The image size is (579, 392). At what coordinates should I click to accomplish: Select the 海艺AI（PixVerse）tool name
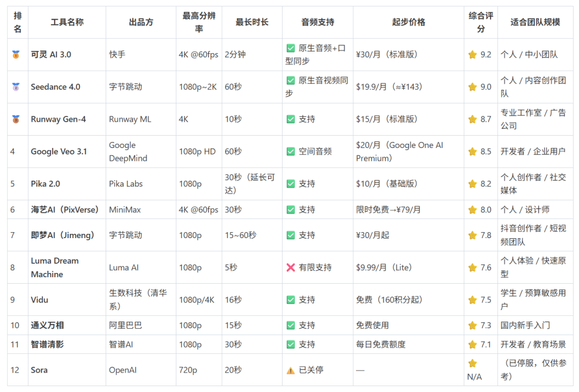pos(65,210)
